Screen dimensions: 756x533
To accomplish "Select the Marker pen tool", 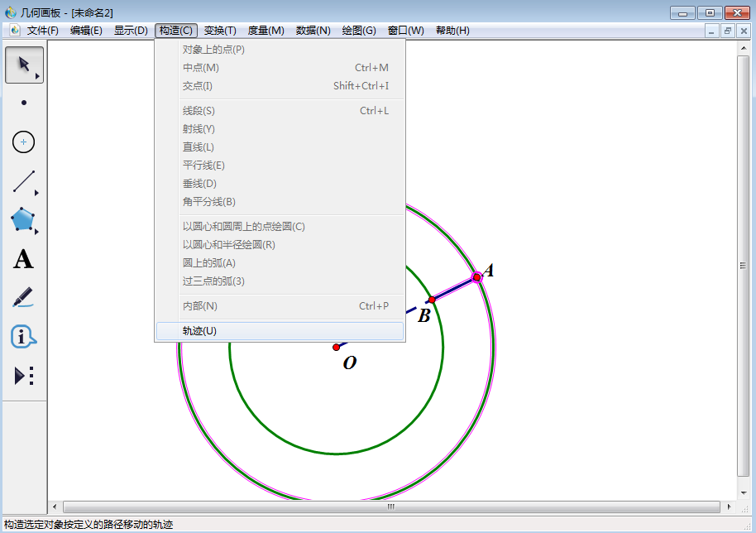I will 23,298.
